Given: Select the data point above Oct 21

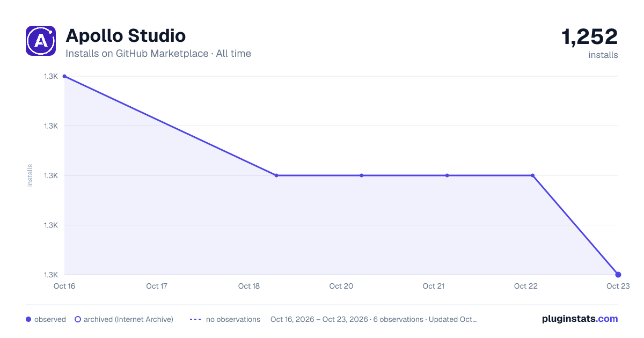Looking at the screenshot, I should tap(447, 175).
